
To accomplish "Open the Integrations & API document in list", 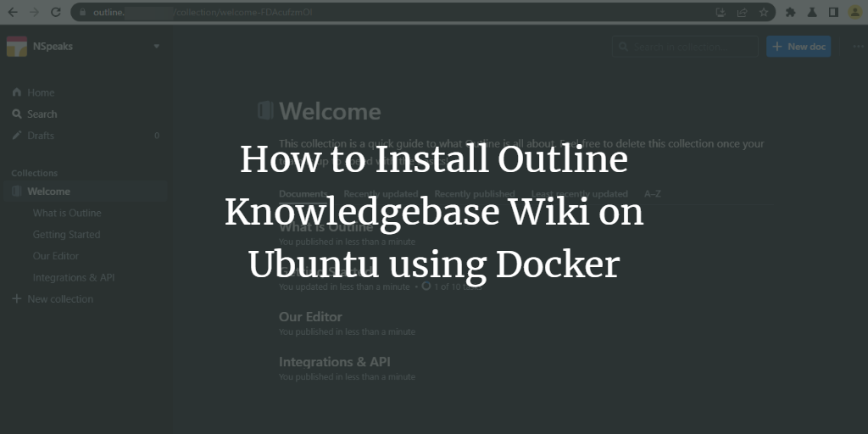I will tap(334, 362).
